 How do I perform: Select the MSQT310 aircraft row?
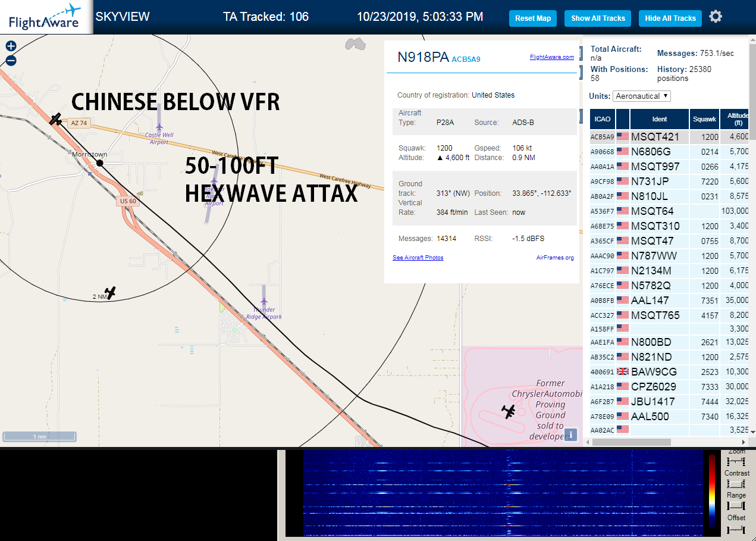point(670,226)
